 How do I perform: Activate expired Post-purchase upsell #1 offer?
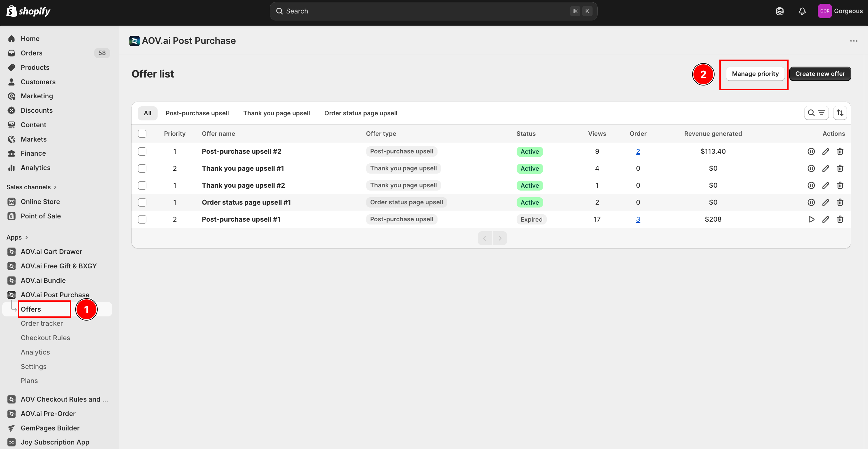coord(811,219)
